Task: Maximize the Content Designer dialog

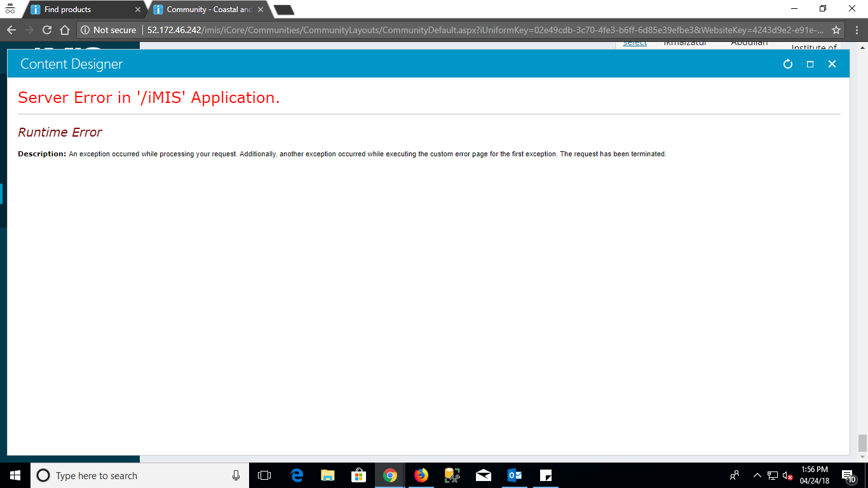Action: coord(810,64)
